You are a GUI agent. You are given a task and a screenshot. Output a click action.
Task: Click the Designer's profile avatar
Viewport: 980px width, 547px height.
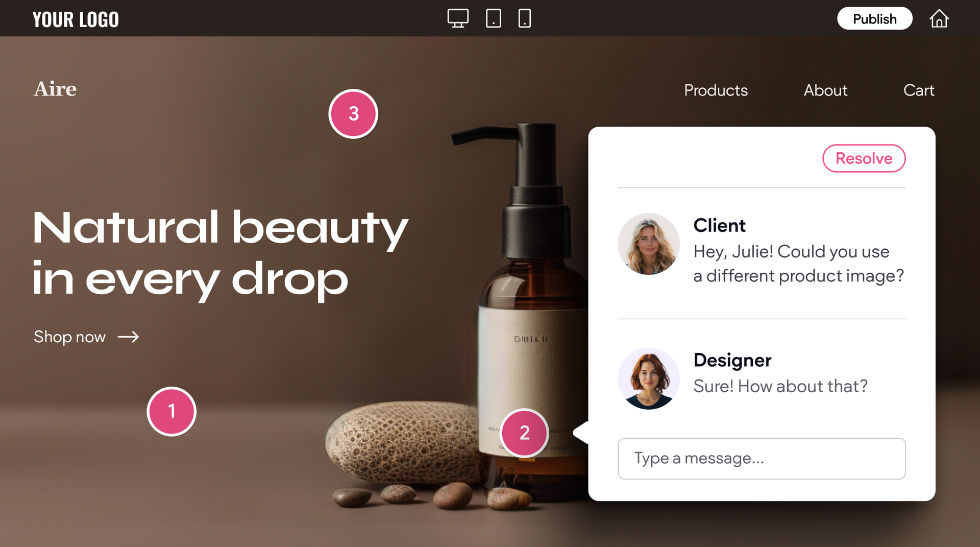pos(648,378)
